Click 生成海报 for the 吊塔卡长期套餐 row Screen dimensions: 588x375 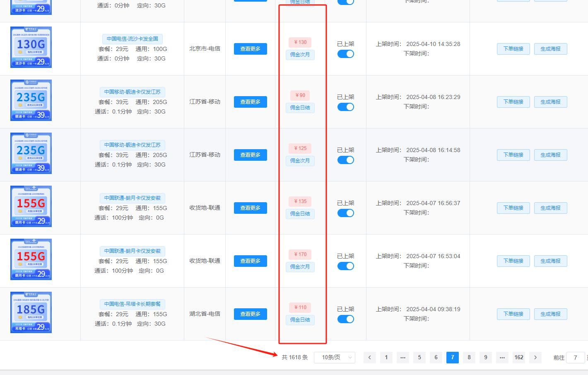(x=551, y=314)
